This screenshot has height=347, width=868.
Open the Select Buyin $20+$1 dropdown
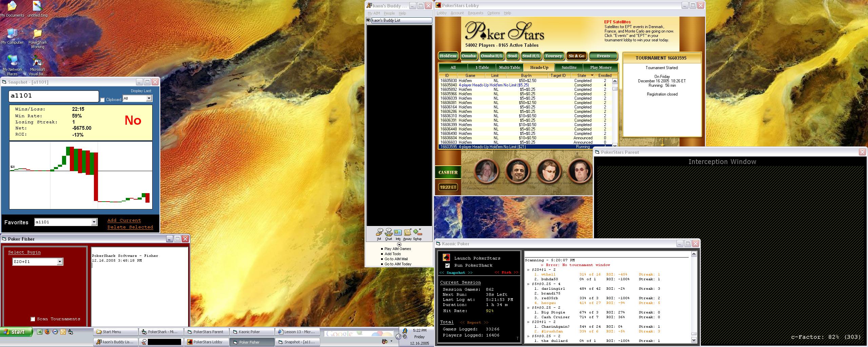(60, 262)
